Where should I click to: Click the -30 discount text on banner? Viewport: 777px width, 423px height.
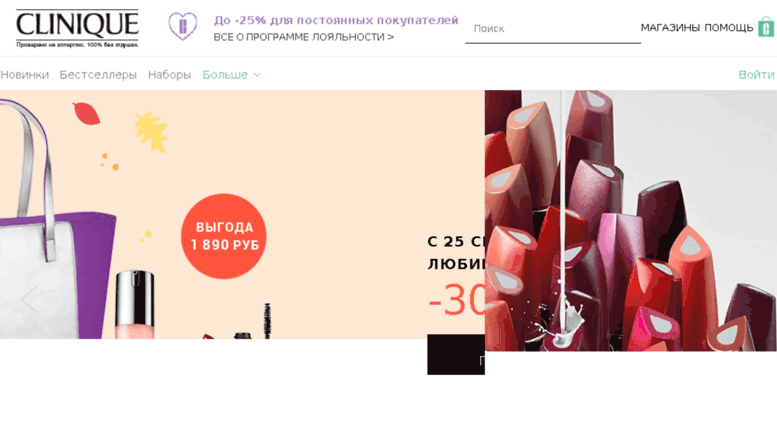tap(456, 300)
